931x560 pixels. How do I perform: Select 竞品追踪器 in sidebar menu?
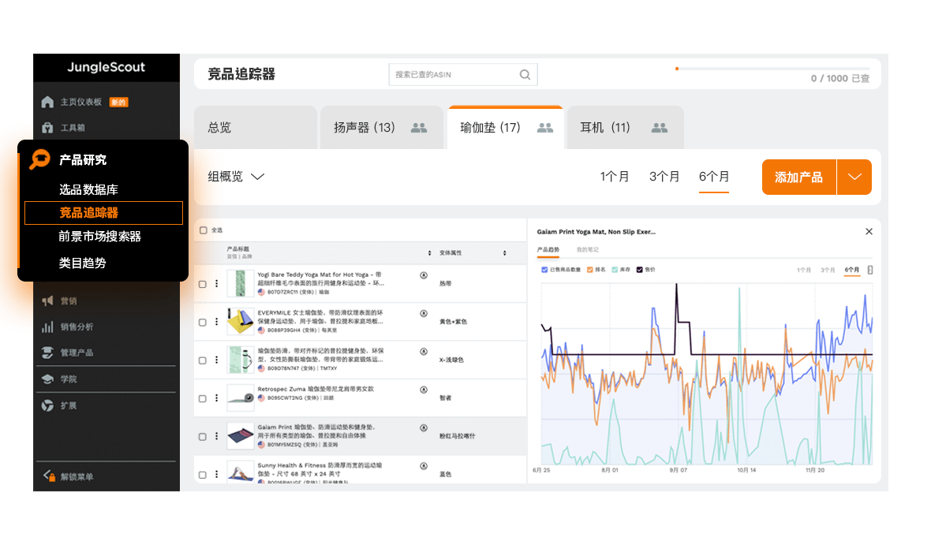point(103,213)
